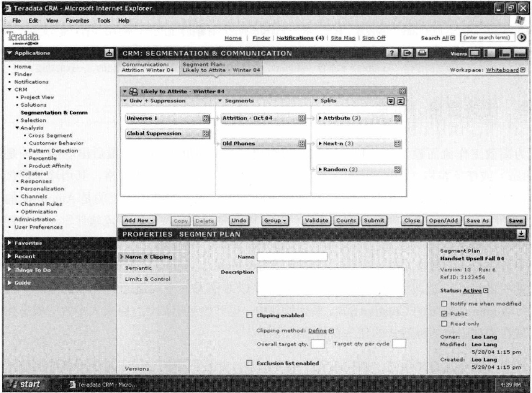Click the Overall target qty field
Viewport: 532px width, 393px height.
[x=318, y=344]
